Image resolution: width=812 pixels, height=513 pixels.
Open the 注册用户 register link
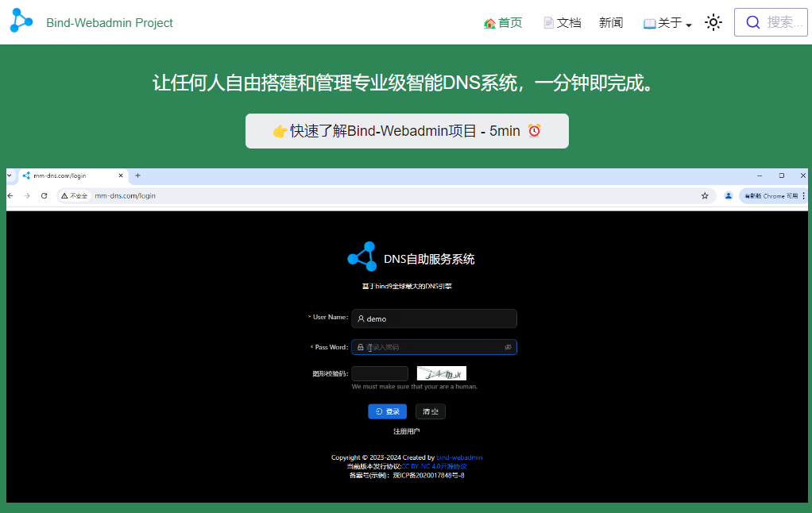[x=407, y=431]
